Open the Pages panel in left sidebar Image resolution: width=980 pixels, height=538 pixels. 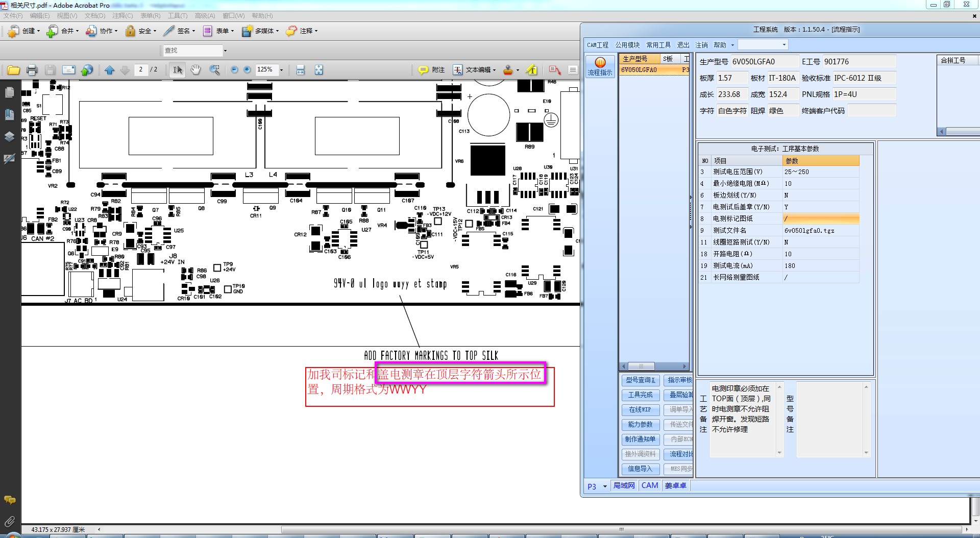[x=9, y=92]
